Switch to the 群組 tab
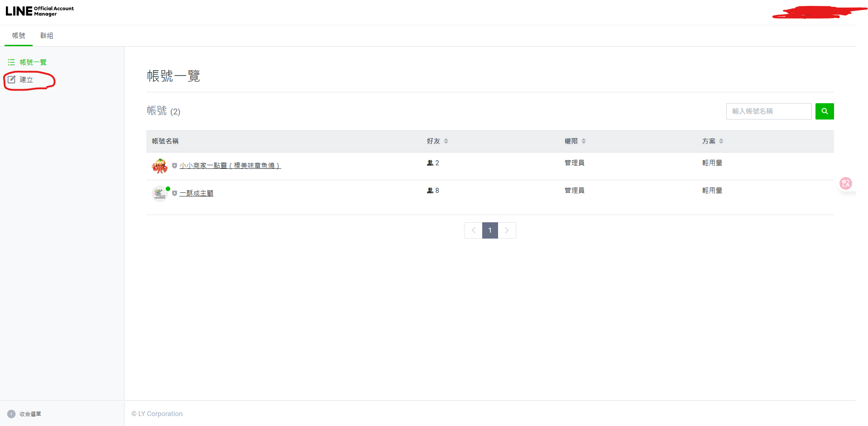Viewport: 868px width, 426px height. tap(47, 36)
